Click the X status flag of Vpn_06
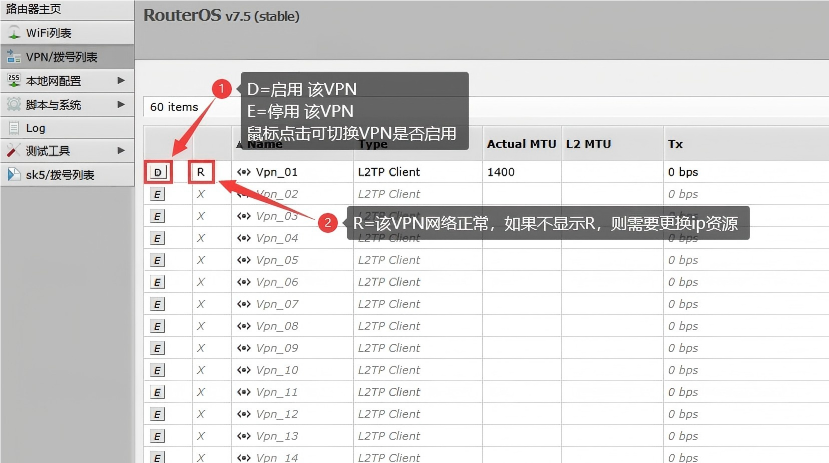Image resolution: width=829 pixels, height=463 pixels. pyautogui.click(x=201, y=282)
